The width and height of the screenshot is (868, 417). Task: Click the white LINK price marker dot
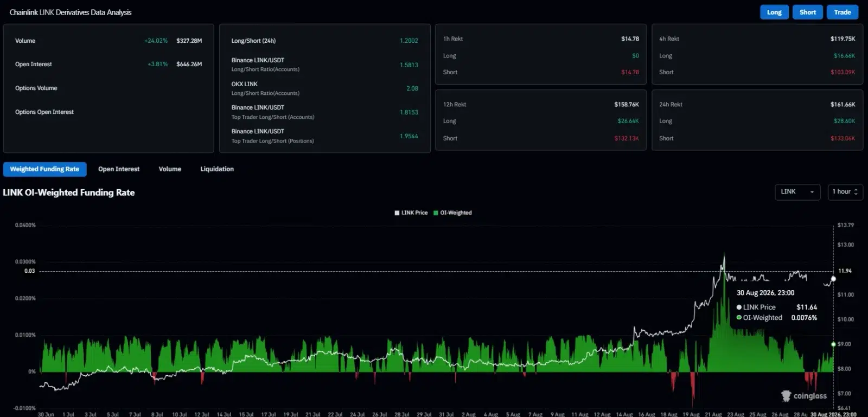[x=833, y=279]
